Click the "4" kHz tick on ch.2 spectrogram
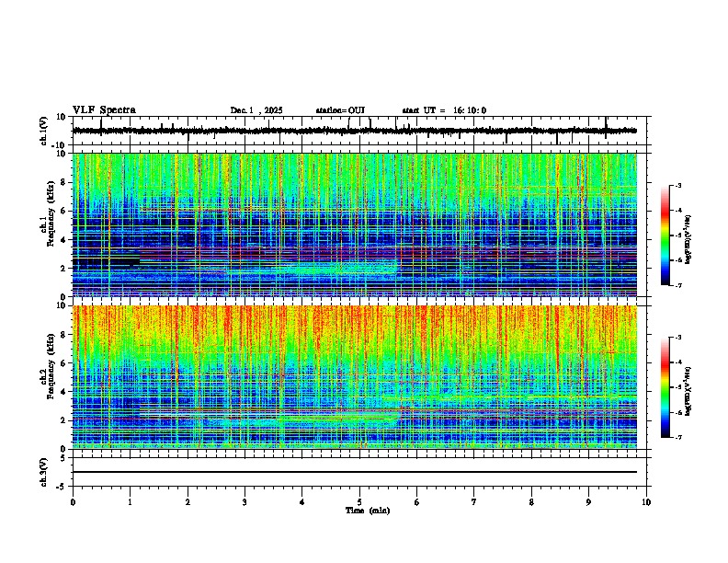 tap(63, 392)
